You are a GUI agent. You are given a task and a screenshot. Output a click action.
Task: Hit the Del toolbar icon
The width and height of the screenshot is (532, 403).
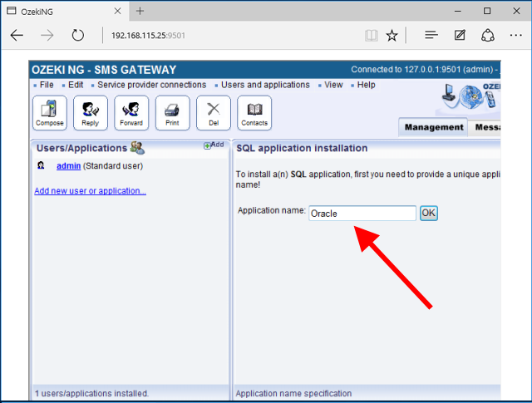pos(214,112)
